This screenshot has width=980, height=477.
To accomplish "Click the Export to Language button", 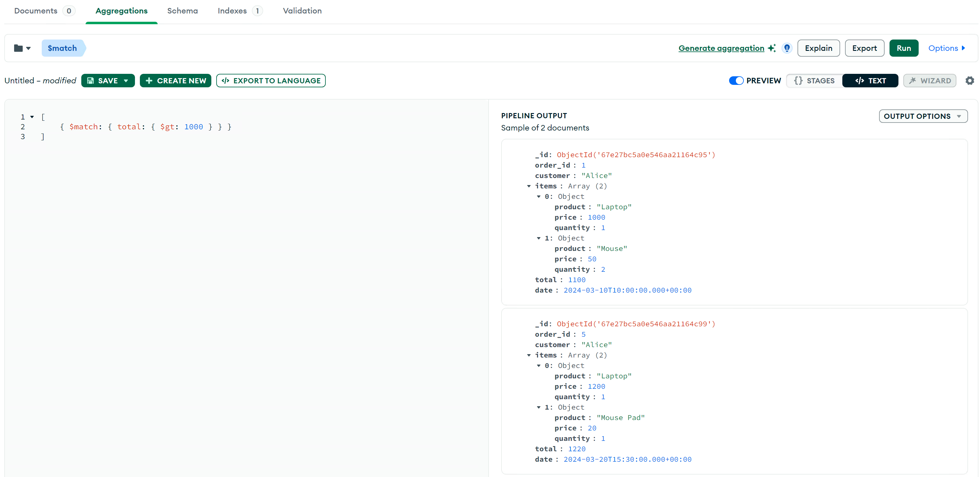I will [x=271, y=81].
